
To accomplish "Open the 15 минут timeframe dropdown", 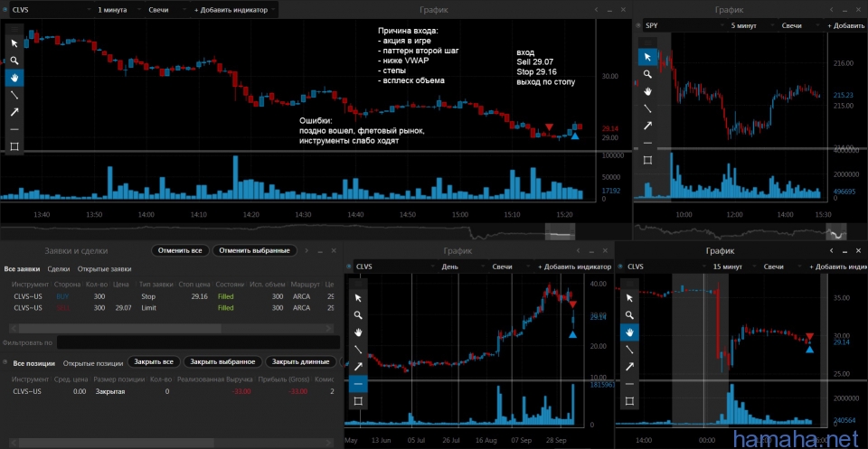I will pyautogui.click(x=734, y=266).
